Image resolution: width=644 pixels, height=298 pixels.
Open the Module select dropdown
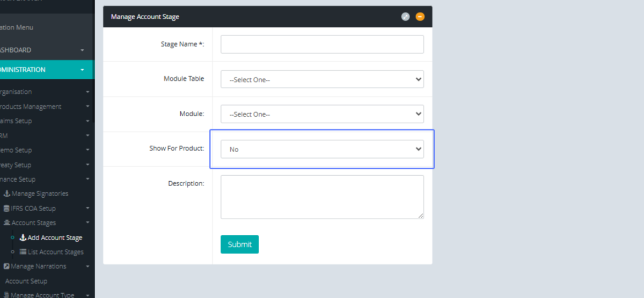pyautogui.click(x=322, y=114)
